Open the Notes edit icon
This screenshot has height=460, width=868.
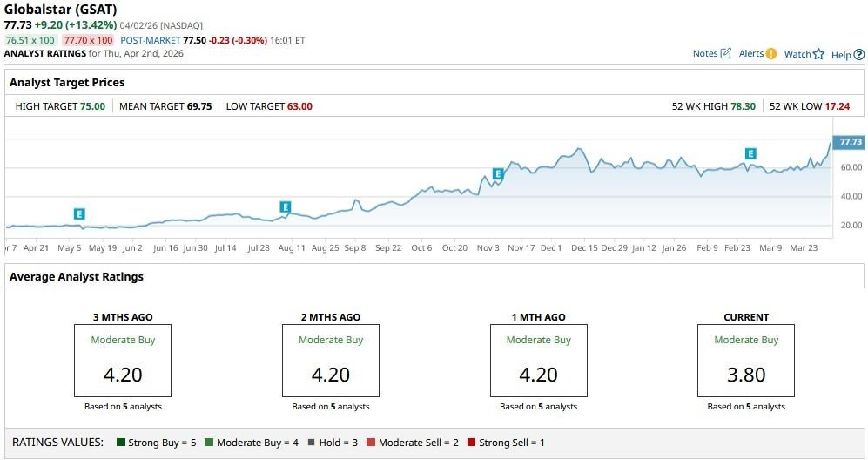tap(726, 53)
